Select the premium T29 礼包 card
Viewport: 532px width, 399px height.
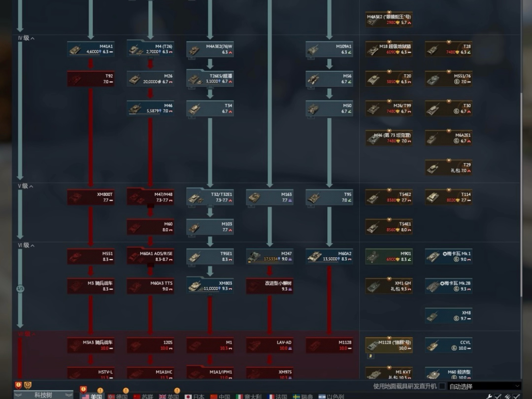coord(449,167)
